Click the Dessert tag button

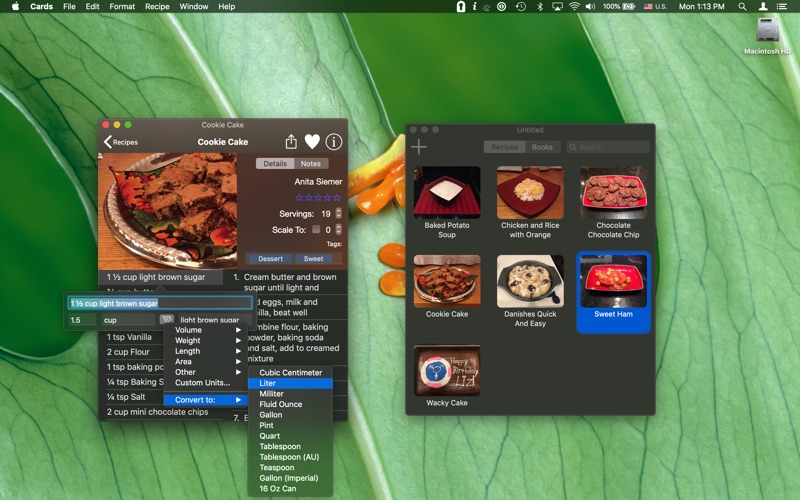[270, 258]
